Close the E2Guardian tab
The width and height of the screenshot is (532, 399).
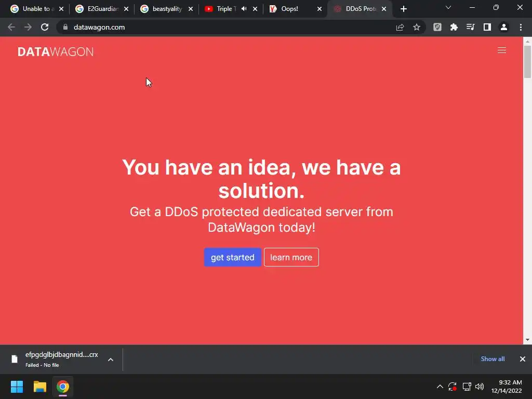(126, 9)
